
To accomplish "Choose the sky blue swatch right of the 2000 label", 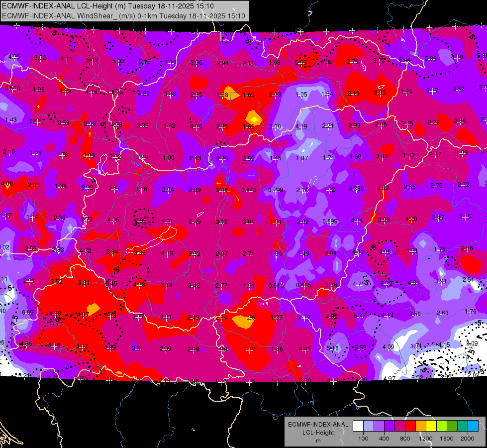I will 474,426.
